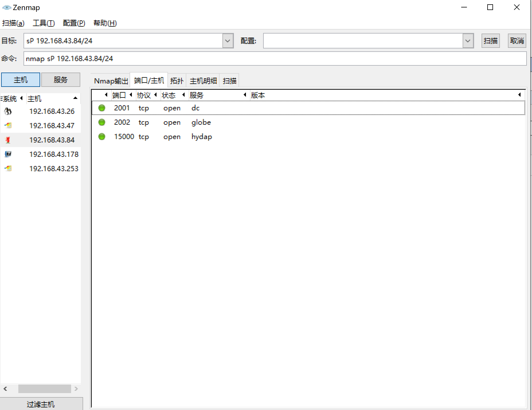Switch to the 扫描 results tab
This screenshot has height=410, width=532.
(230, 81)
